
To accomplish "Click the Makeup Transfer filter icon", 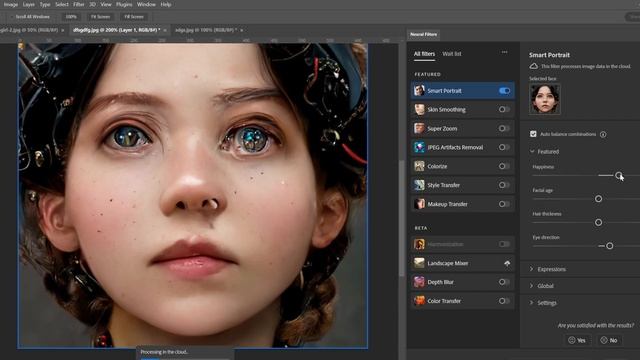I will pyautogui.click(x=419, y=204).
